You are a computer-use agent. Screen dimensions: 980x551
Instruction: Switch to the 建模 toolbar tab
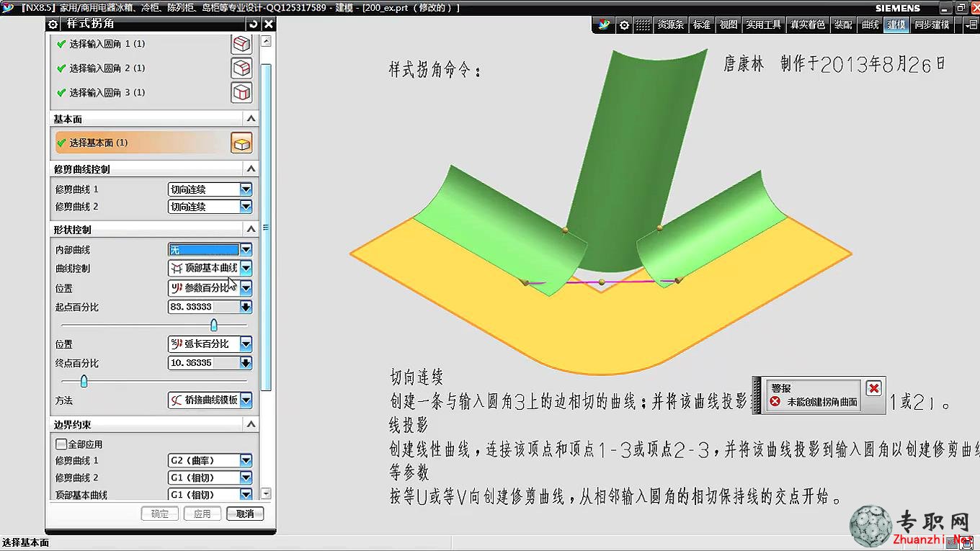point(896,24)
